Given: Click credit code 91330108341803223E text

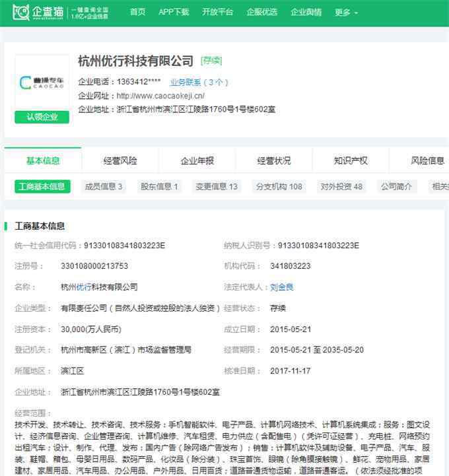Looking at the screenshot, I should (125, 246).
